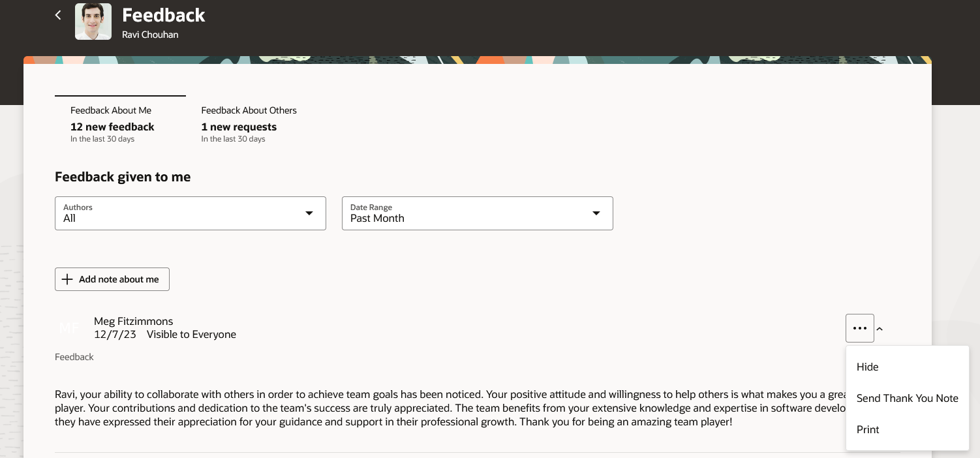Open Ravi Chouhan's profile picture
This screenshot has width=980, height=458.
point(93,21)
